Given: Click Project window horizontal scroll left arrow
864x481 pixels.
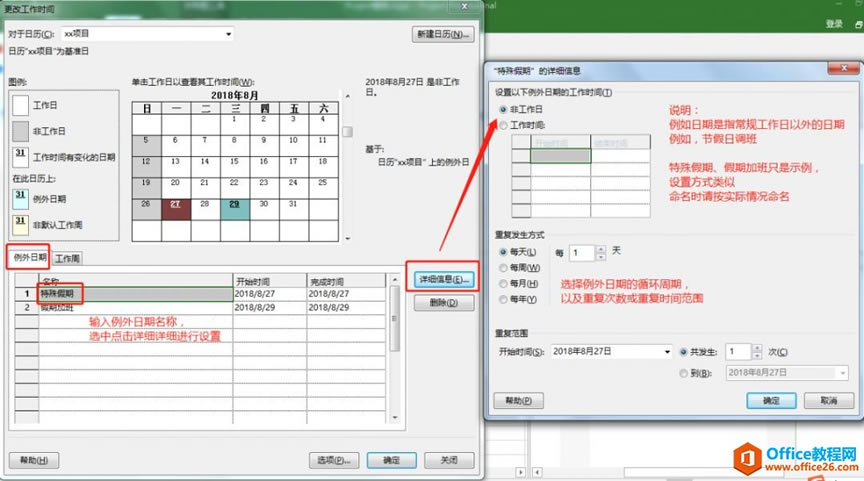Looking at the screenshot, I should pyautogui.click(x=537, y=472).
